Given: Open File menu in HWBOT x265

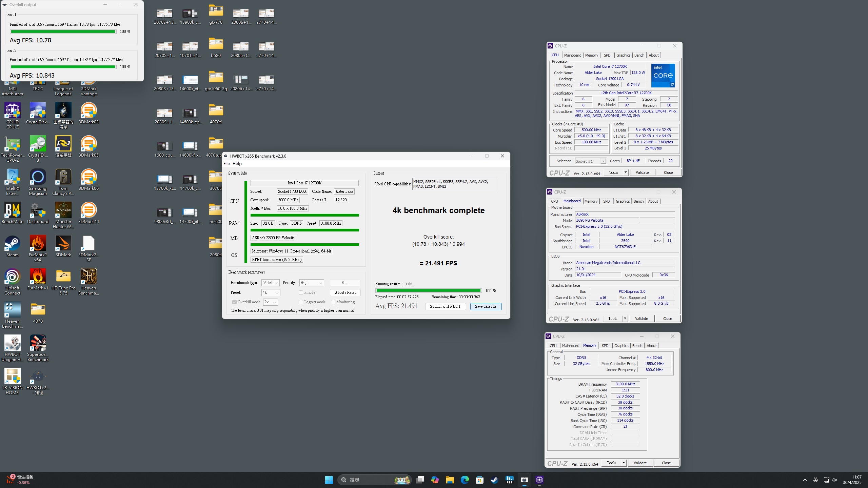Looking at the screenshot, I should point(226,163).
